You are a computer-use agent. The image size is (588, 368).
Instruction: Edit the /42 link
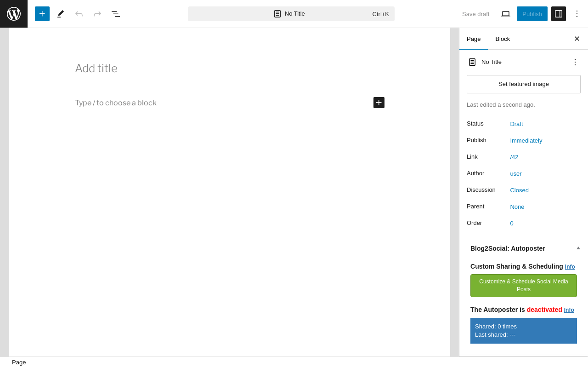(514, 157)
